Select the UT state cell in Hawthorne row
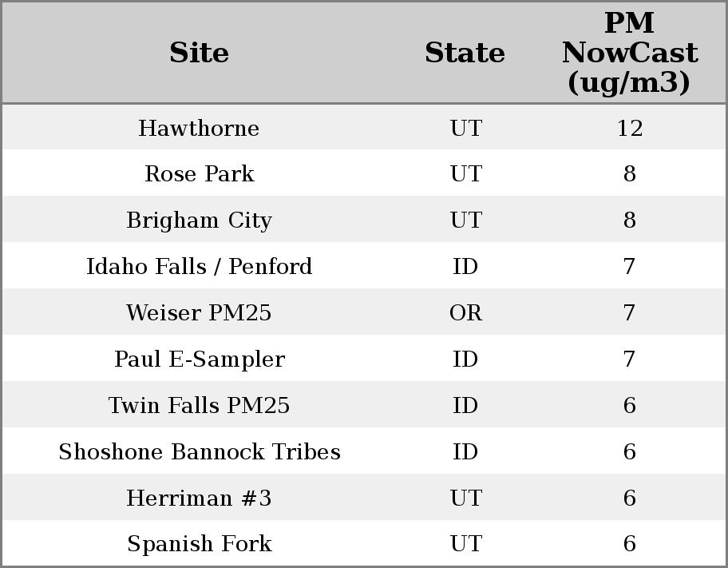This screenshot has width=728, height=568. pyautogui.click(x=465, y=128)
